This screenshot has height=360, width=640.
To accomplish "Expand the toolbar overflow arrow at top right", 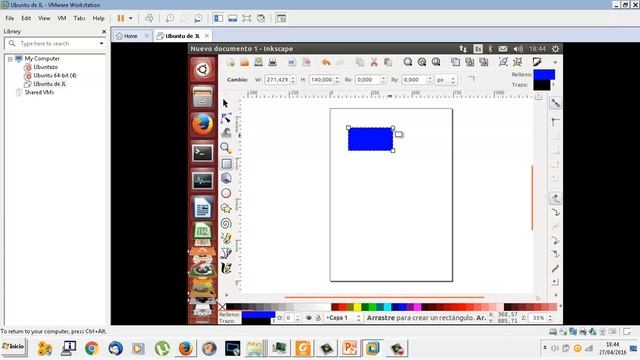I will click(x=555, y=62).
